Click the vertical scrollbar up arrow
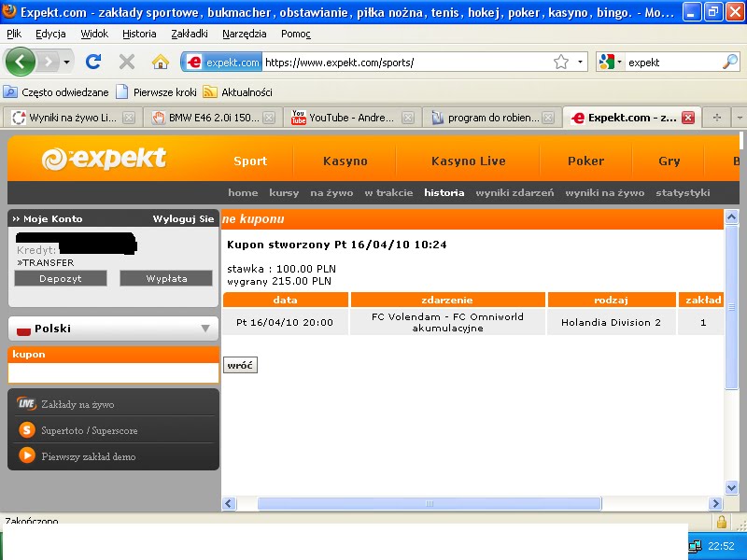This screenshot has width=747, height=560. pos(731,217)
